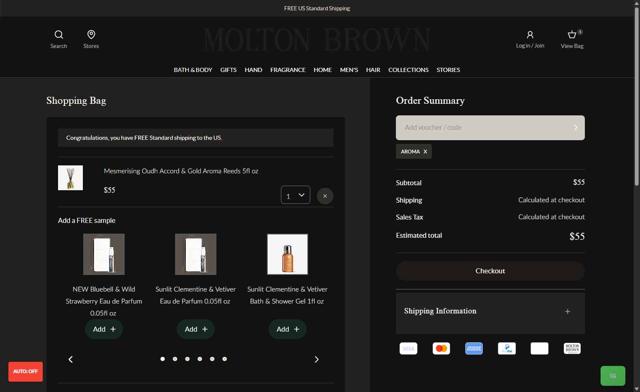The width and height of the screenshot is (640, 392).
Task: Add Sunlit Clementine Bath & Shower Gel sample
Action: (288, 329)
